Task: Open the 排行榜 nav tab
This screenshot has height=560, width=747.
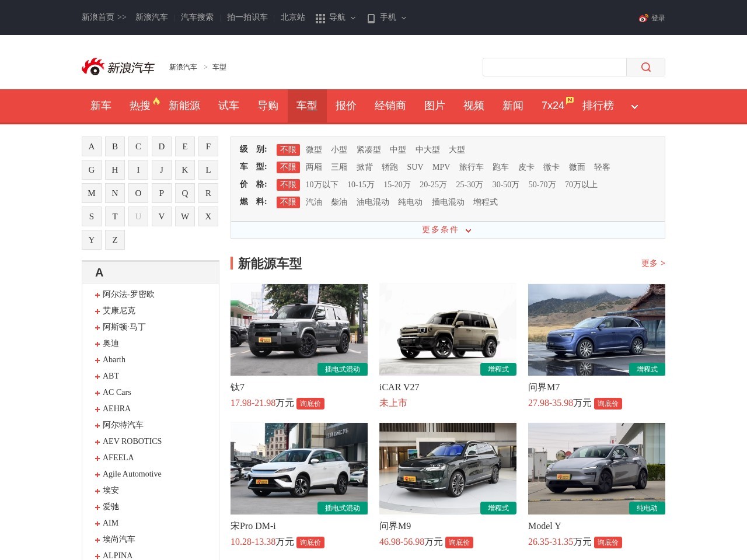Action: pyautogui.click(x=598, y=106)
